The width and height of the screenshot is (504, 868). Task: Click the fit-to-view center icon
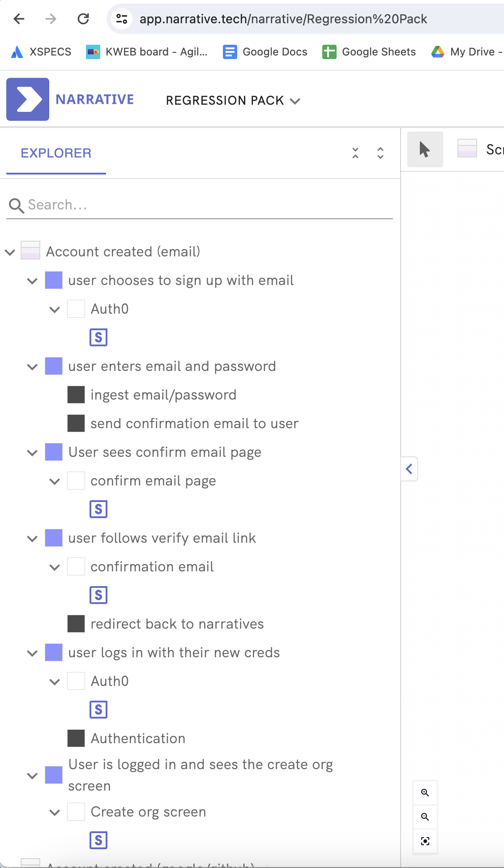pyautogui.click(x=425, y=841)
